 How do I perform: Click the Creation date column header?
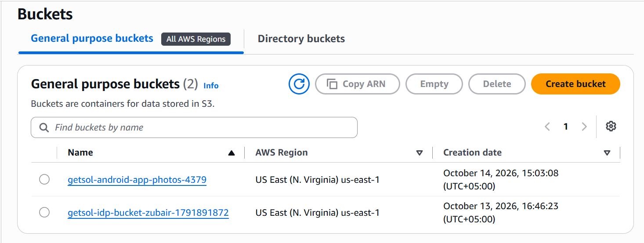pos(473,152)
